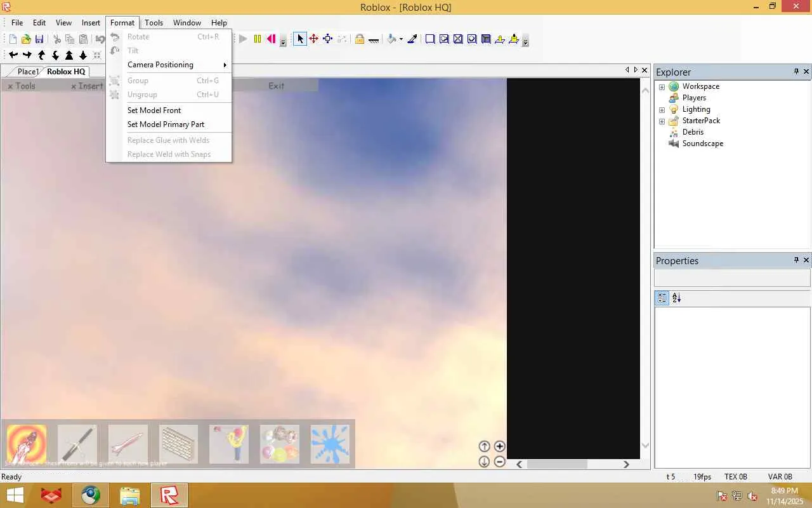
Task: Open the Camera Positioning submenu
Action: [x=169, y=65]
